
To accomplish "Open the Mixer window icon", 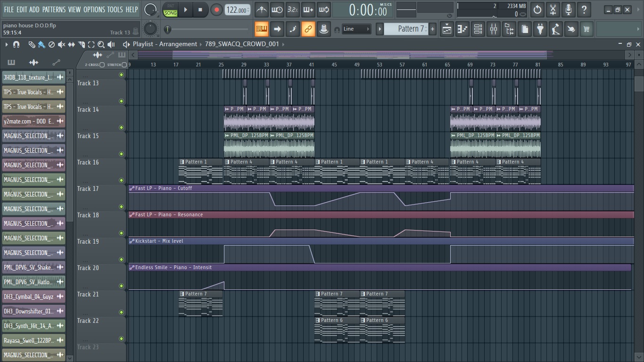I will tap(494, 29).
